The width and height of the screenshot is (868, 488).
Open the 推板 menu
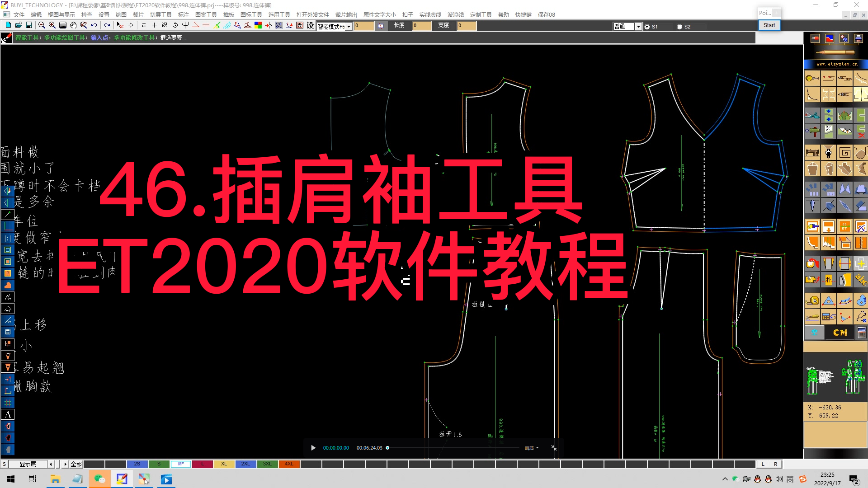click(x=229, y=14)
